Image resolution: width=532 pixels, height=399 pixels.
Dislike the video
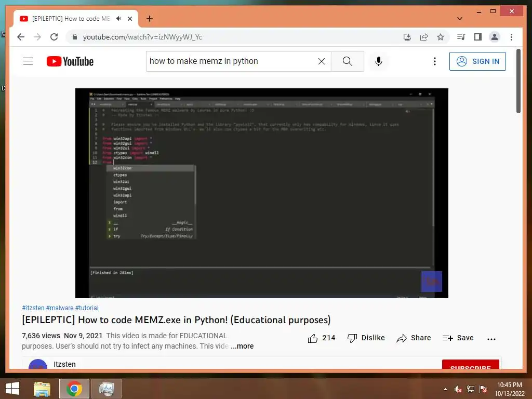click(366, 338)
